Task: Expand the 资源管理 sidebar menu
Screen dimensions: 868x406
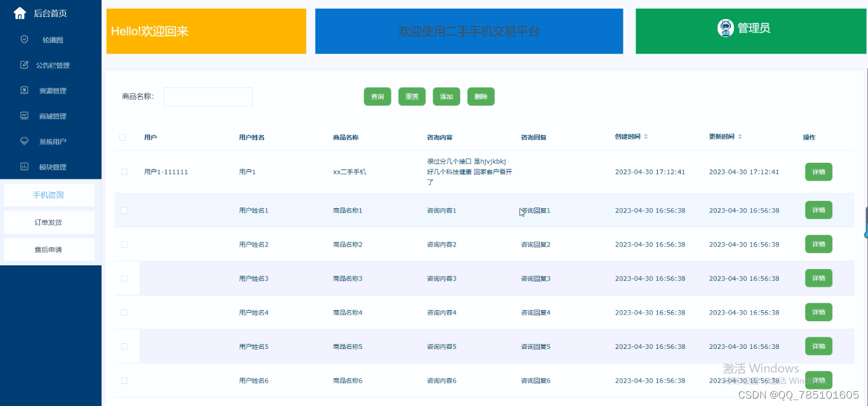Action: click(50, 91)
